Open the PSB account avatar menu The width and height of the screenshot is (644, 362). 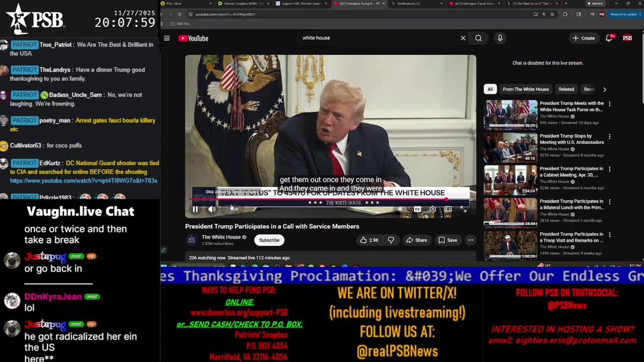pos(627,38)
